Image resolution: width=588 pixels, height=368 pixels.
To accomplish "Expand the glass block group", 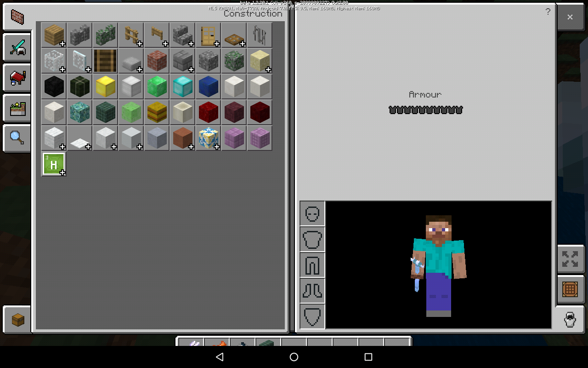I will (x=54, y=61).
